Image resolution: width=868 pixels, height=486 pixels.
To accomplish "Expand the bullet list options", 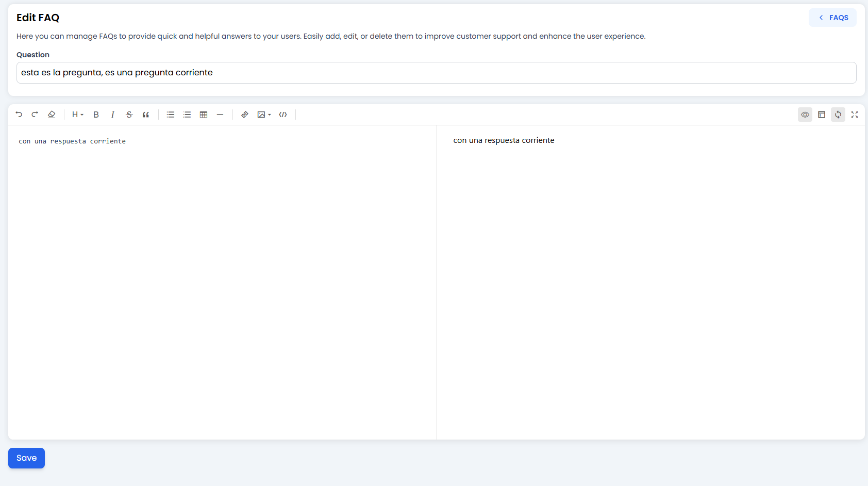I will point(171,115).
